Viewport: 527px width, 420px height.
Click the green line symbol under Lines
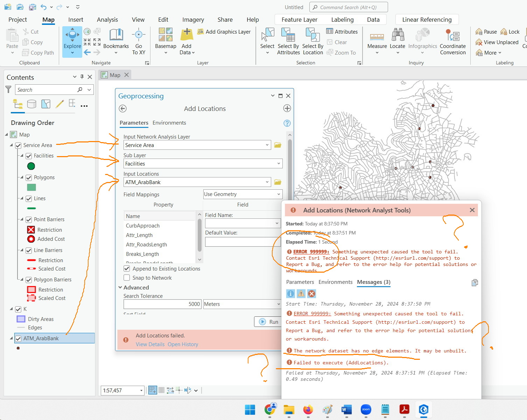click(31, 209)
